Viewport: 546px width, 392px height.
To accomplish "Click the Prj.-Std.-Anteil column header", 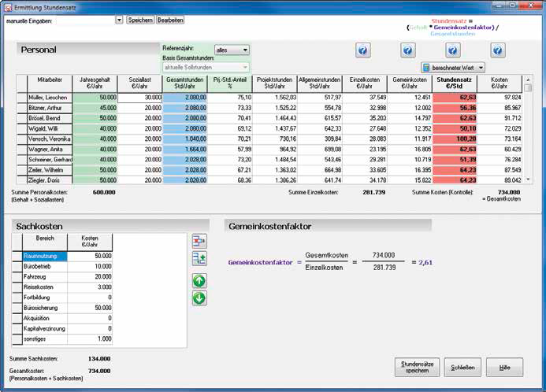I will (230, 83).
